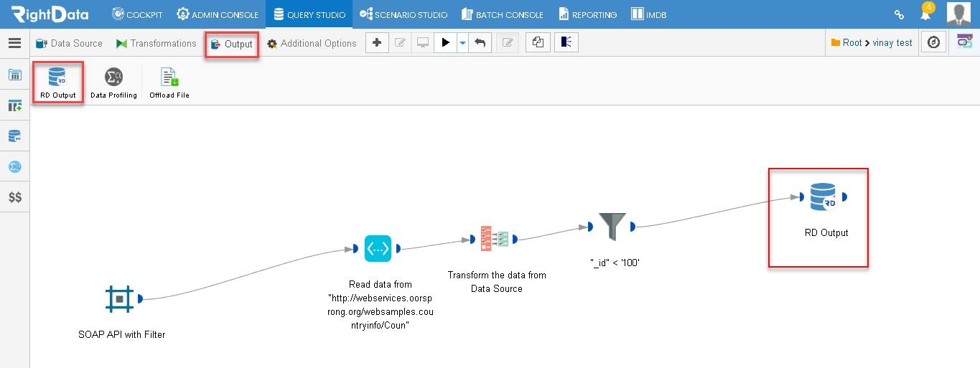
Task: Open the user profile avatar
Action: tap(958, 14)
